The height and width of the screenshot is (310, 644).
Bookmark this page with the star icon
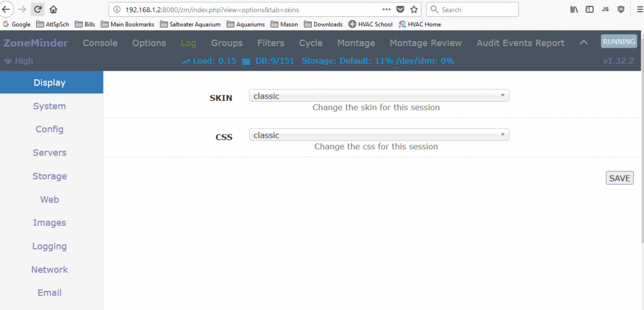[x=413, y=10]
